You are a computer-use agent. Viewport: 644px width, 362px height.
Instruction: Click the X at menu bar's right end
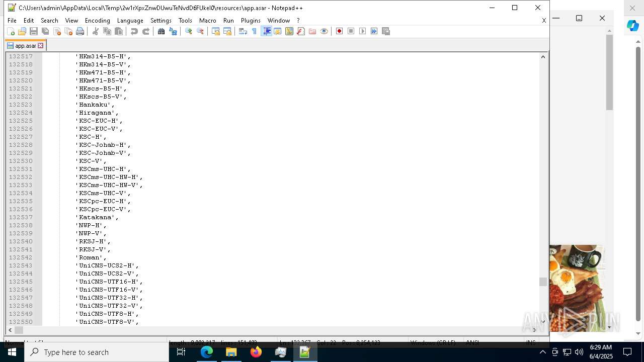coord(544,21)
